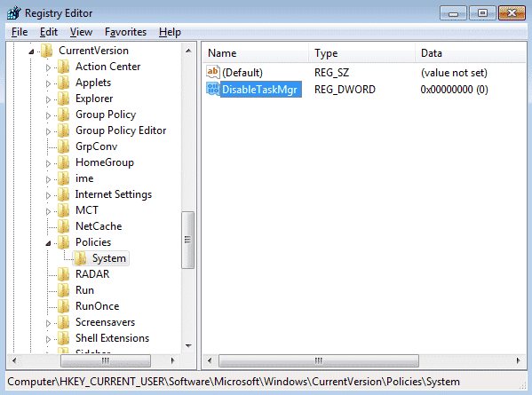Collapse the Policies key

tap(48, 243)
